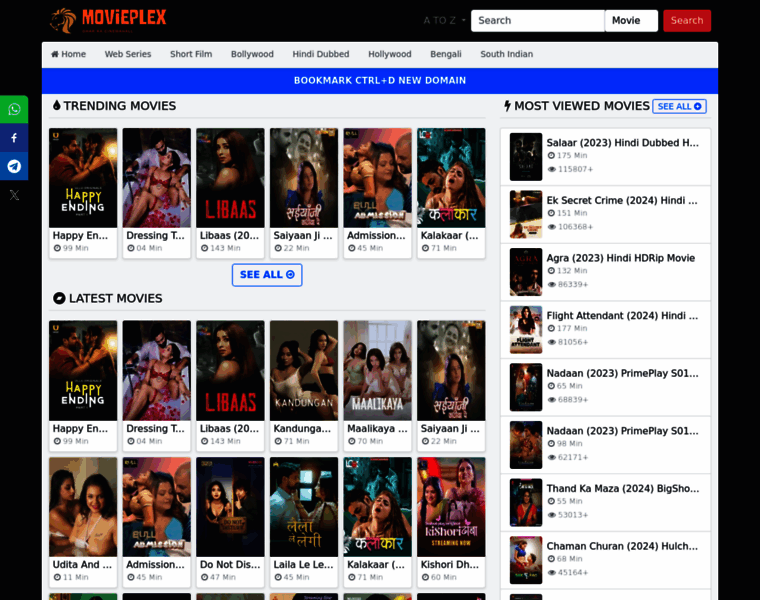Open the Libaas poster in Trending Movies
Screen dimensions: 760x600
[x=230, y=178]
